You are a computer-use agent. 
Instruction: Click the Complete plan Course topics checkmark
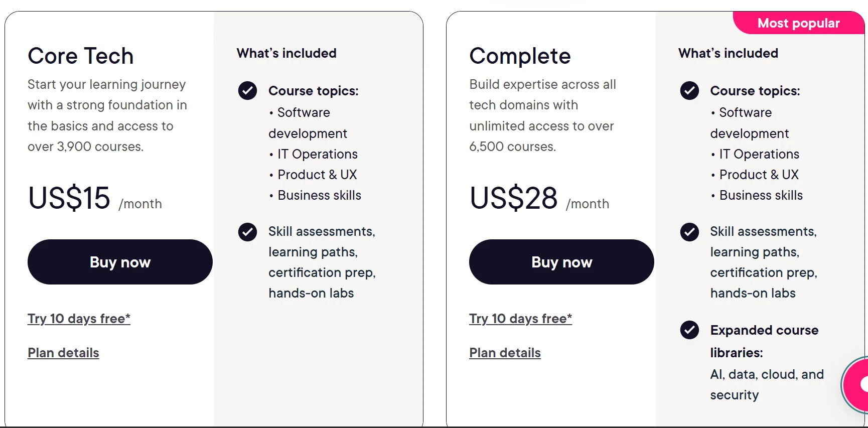(x=689, y=91)
